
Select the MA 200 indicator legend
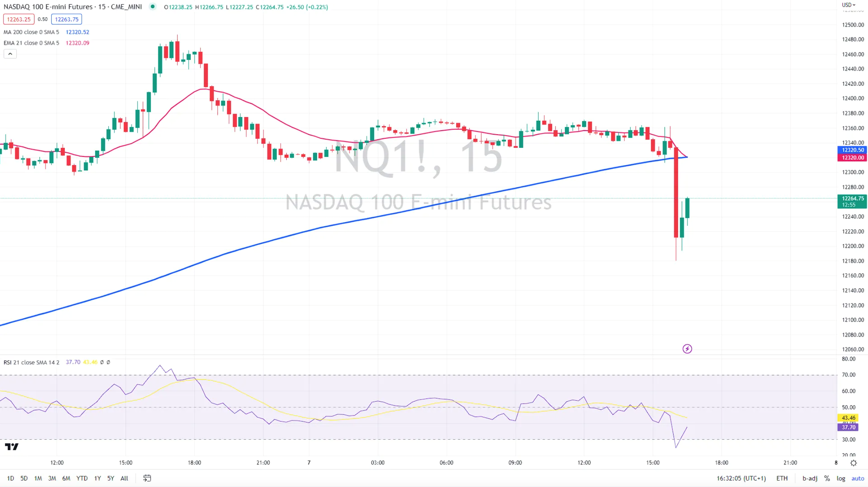pyautogui.click(x=31, y=32)
